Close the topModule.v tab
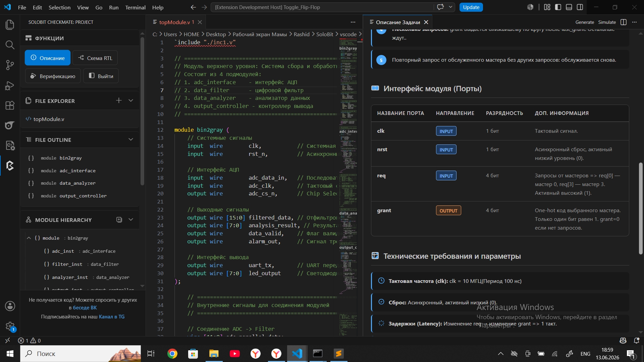This screenshot has width=644, height=362. click(x=200, y=22)
